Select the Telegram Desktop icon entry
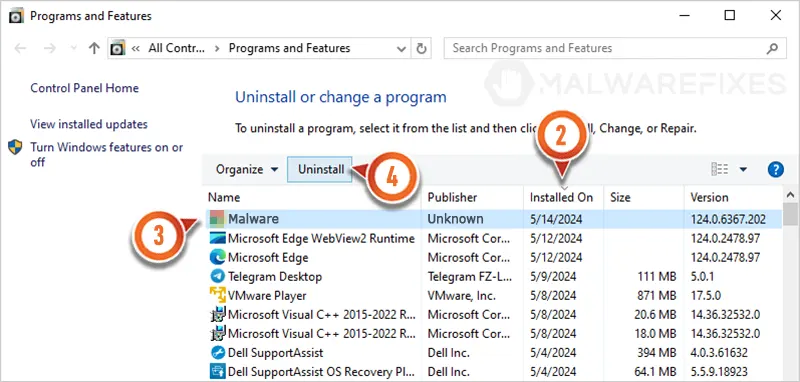800x382 pixels. click(217, 276)
